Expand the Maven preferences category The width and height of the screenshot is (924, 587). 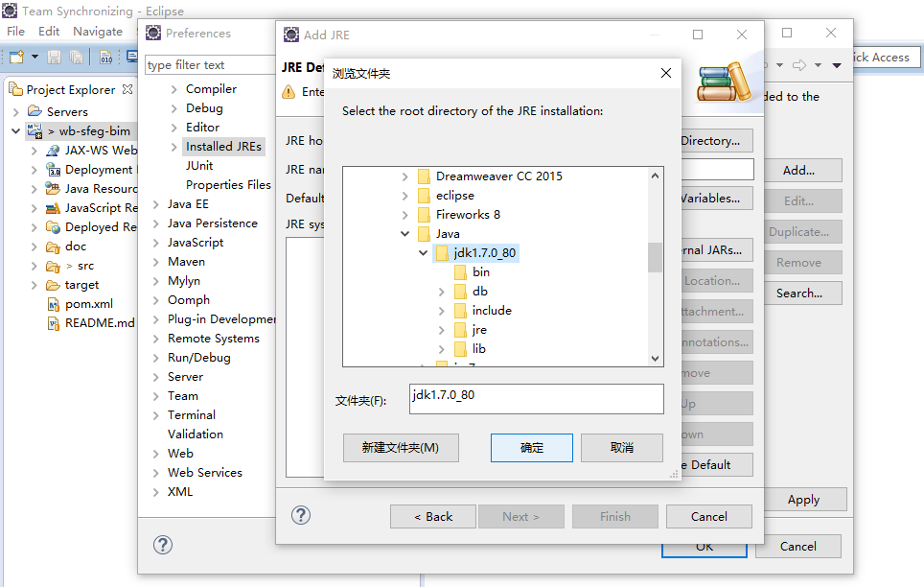(156, 262)
